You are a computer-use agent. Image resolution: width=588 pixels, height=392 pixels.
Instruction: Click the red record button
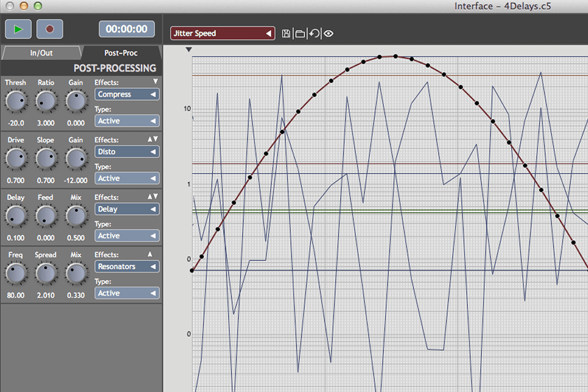click(50, 29)
